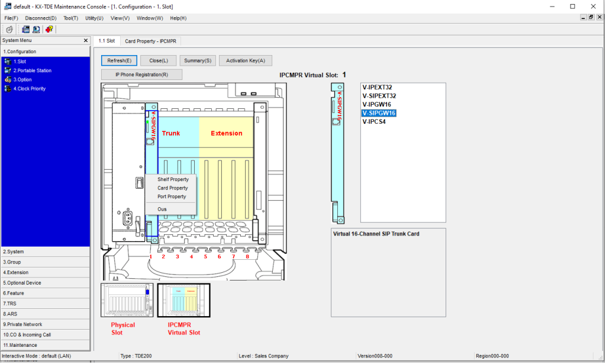Image resolution: width=606 pixels, height=364 pixels.
Task: Expand the 2.System section
Action: [45, 252]
